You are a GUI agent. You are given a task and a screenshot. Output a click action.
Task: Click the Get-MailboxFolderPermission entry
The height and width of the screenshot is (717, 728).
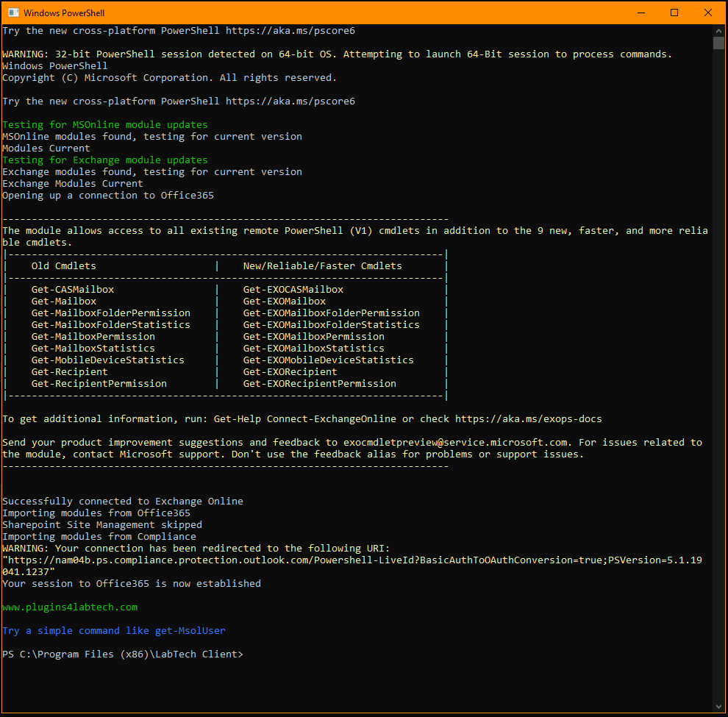pyautogui.click(x=111, y=313)
